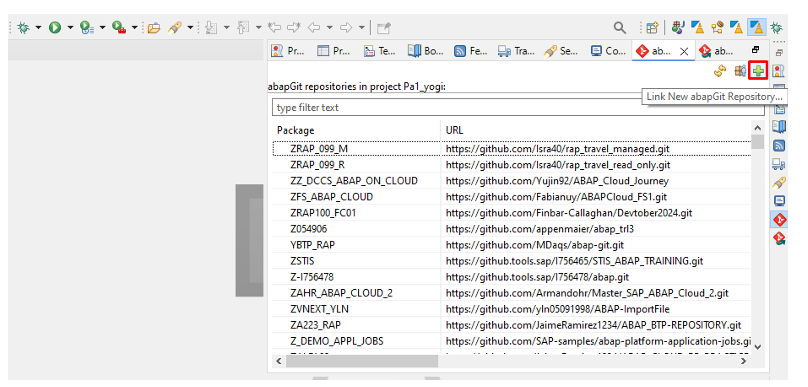The height and width of the screenshot is (387, 808).
Task: Open the second ab... abapGit Staging tab
Action: pyautogui.click(x=716, y=51)
